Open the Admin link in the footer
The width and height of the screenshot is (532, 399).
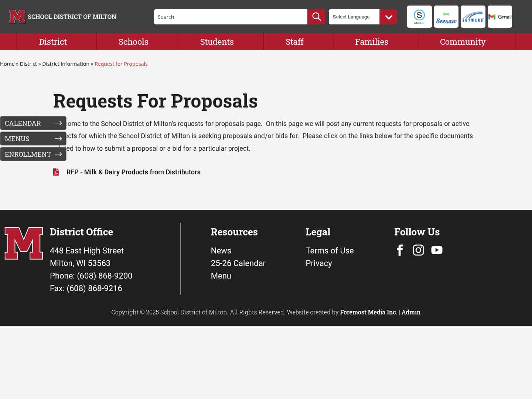(x=411, y=312)
